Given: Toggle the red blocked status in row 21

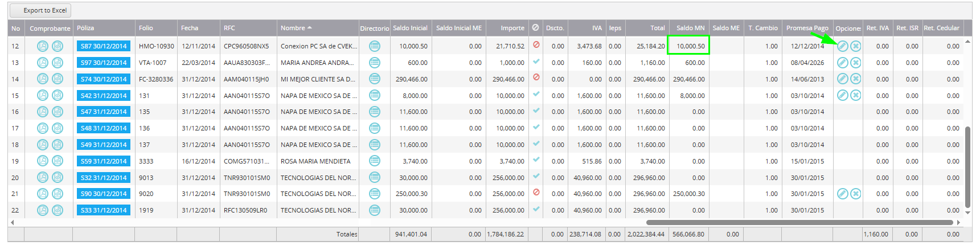Looking at the screenshot, I should pos(536,192).
